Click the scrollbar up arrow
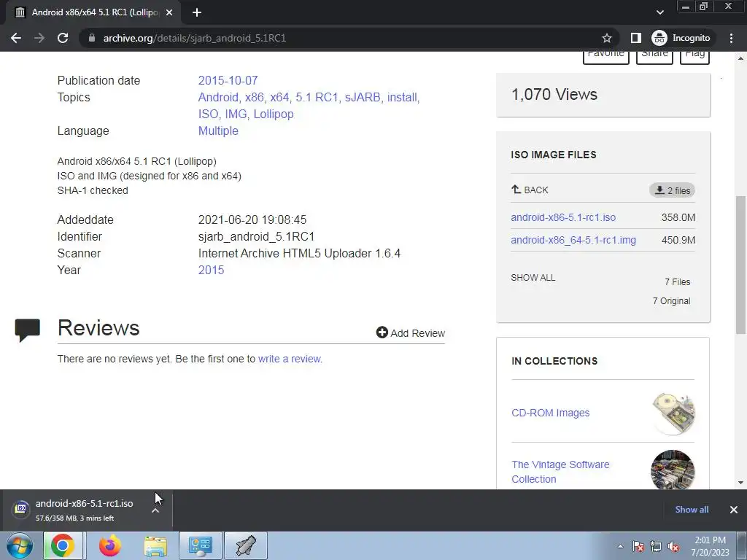Image resolution: width=747 pixels, height=560 pixels. [741, 58]
